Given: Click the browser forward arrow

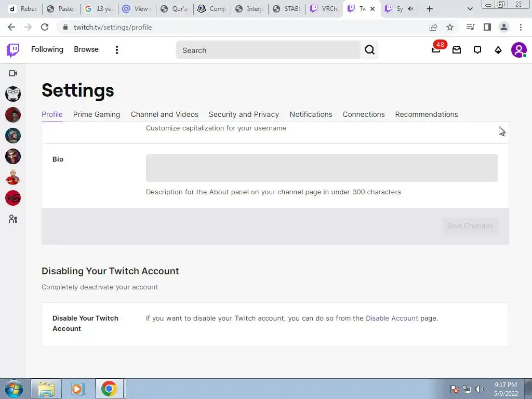Looking at the screenshot, I should click(28, 27).
